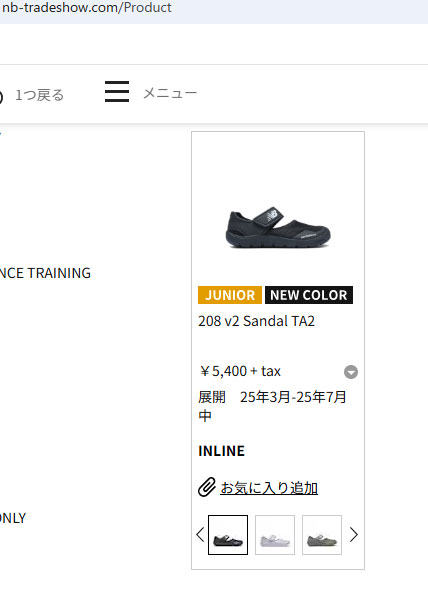
Task: Click the ONLY filter text on the left
Action: [x=13, y=518]
